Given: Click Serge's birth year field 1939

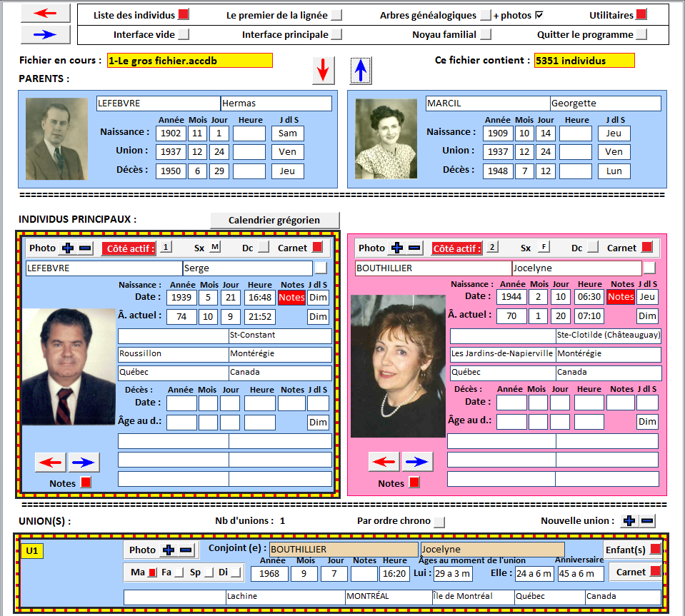Looking at the screenshot, I should [181, 298].
